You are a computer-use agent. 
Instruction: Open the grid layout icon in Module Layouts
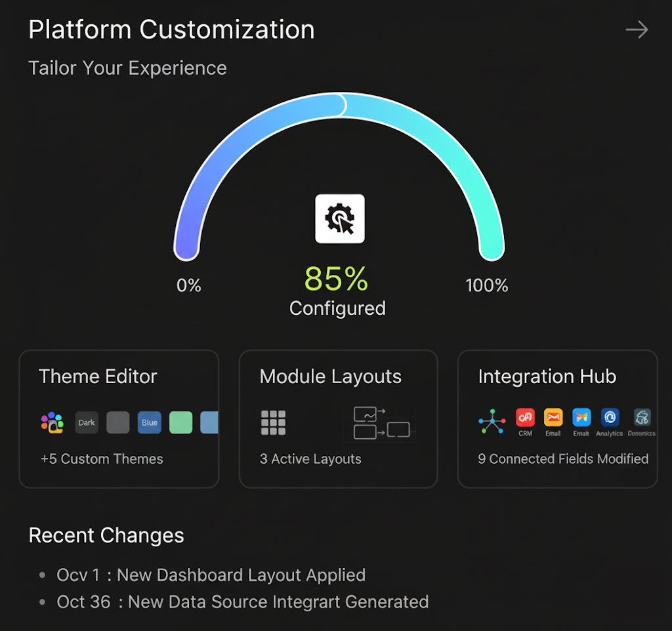(273, 423)
